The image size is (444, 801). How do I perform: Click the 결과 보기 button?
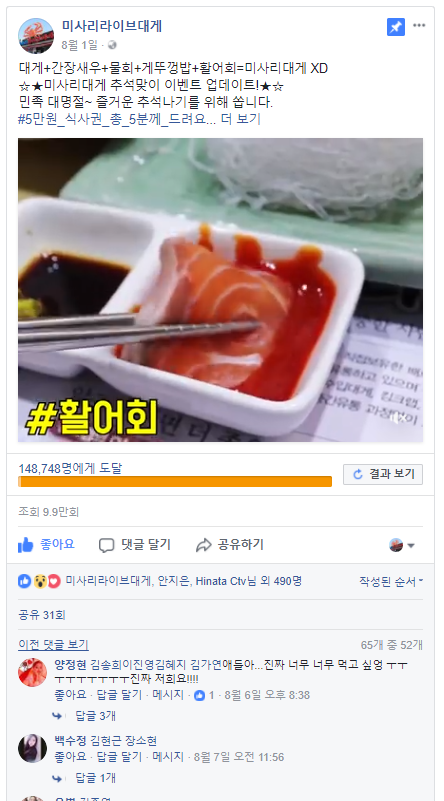coord(383,475)
